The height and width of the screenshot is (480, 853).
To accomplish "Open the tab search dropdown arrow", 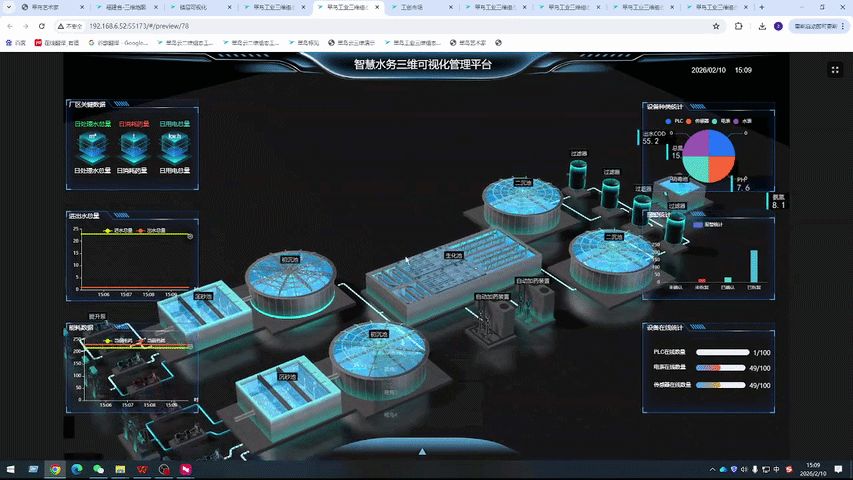I will click(x=9, y=7).
